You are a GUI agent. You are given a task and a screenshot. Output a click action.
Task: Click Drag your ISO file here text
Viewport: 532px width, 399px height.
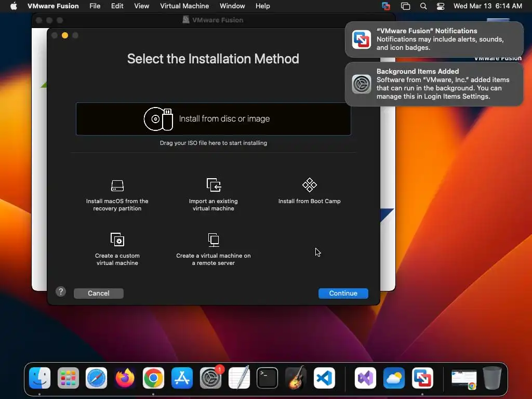[214, 143]
